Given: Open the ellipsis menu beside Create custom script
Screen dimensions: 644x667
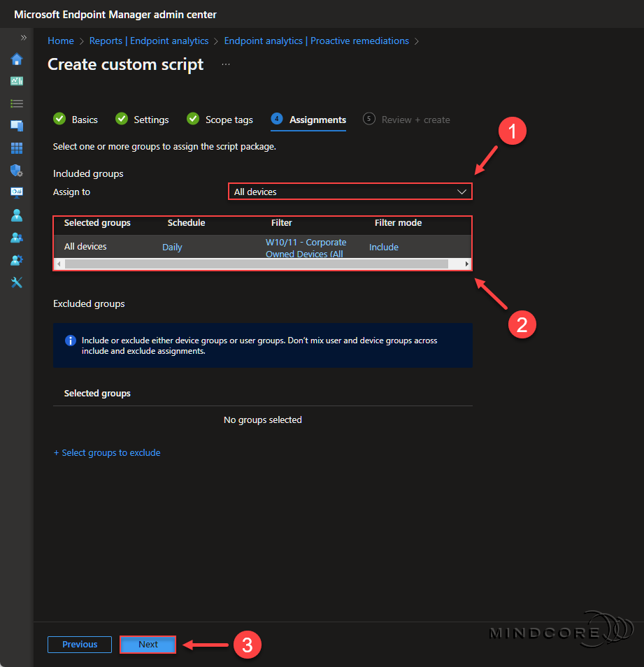Looking at the screenshot, I should click(225, 64).
